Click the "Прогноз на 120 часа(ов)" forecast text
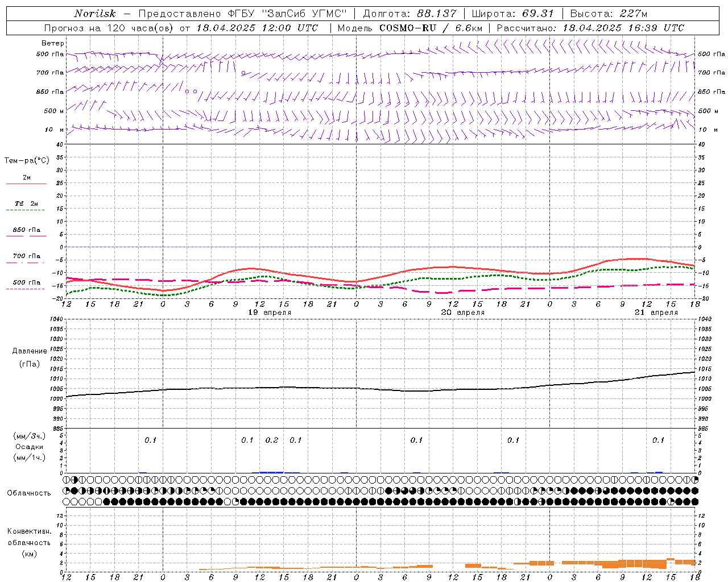728x582 pixels. click(x=109, y=28)
